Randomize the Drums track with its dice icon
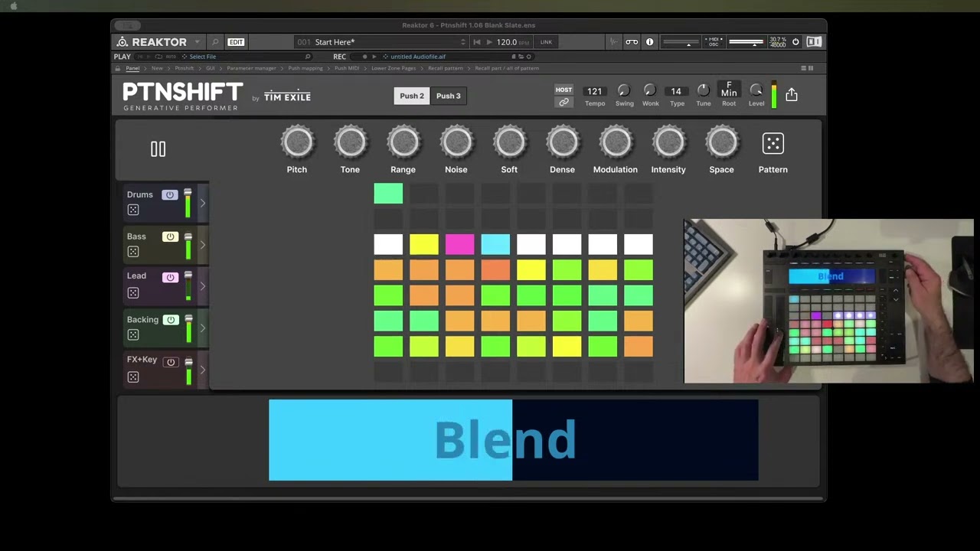 (x=133, y=210)
